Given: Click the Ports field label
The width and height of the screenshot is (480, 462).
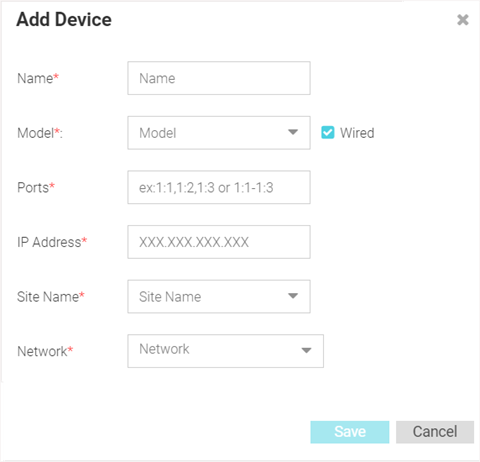Looking at the screenshot, I should point(36,188).
